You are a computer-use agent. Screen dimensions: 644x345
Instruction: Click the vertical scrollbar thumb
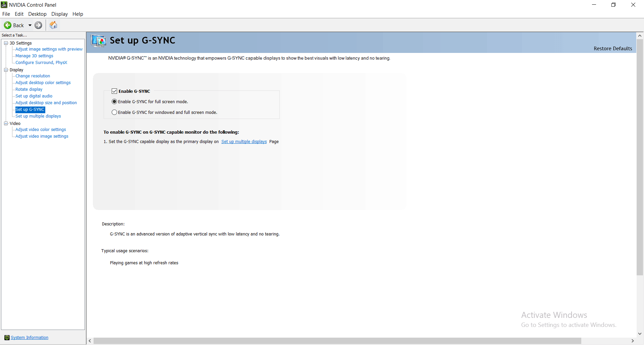(x=640, y=157)
